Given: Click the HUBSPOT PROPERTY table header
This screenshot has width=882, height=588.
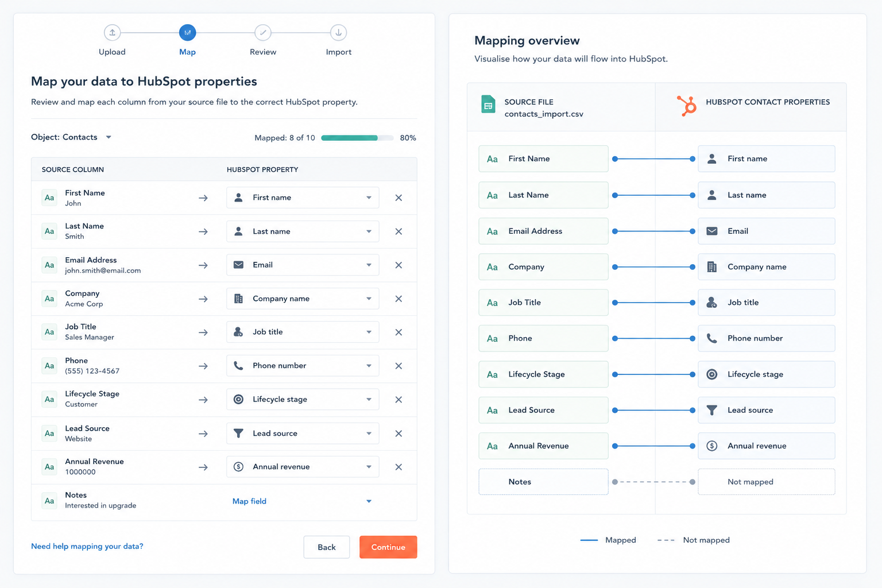Looking at the screenshot, I should tap(262, 169).
